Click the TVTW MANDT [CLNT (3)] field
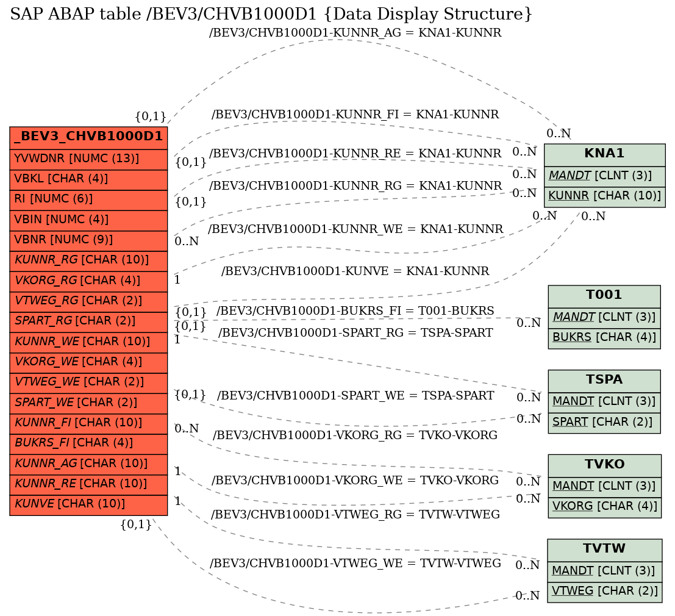The width and height of the screenshot is (675, 616). [604, 571]
